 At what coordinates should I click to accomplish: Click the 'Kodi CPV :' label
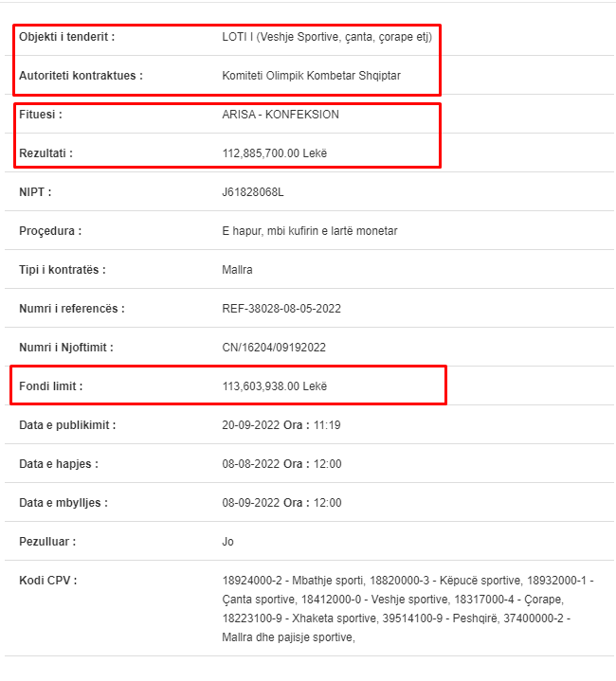(47, 581)
